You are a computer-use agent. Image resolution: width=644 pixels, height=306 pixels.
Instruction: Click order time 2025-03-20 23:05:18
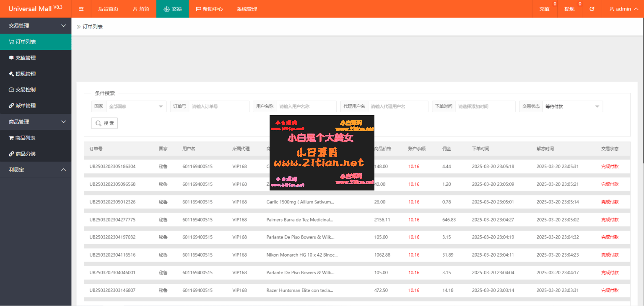493,167
